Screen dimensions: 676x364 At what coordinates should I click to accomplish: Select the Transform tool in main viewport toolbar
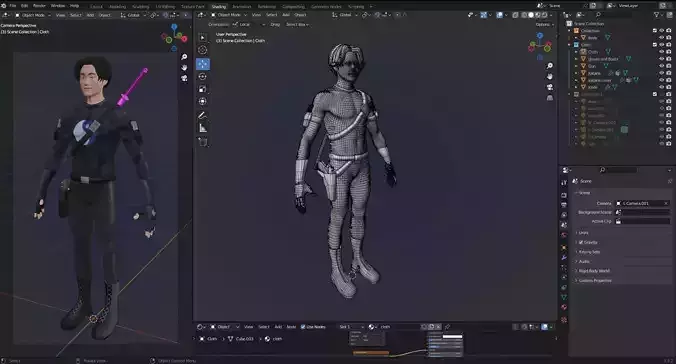coord(203,101)
